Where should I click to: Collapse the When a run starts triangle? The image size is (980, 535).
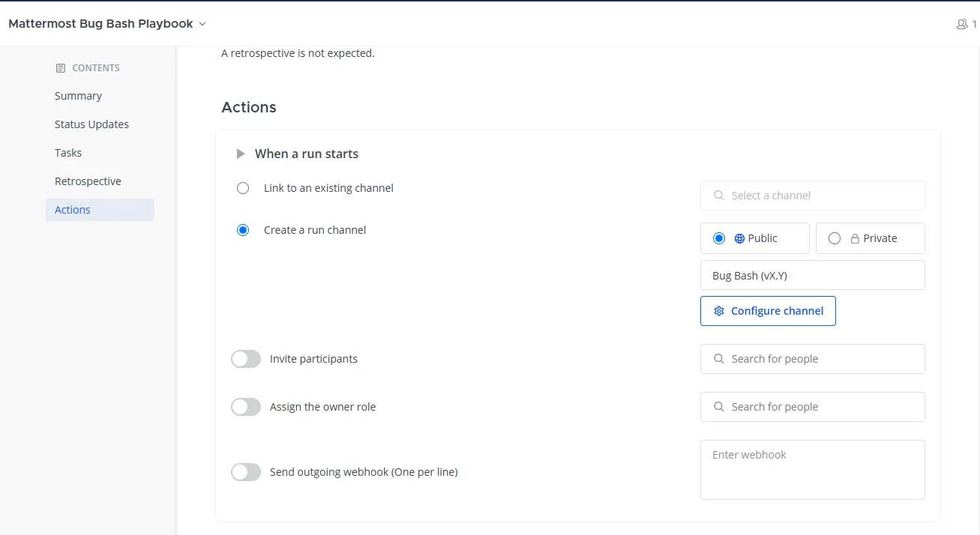coord(241,154)
